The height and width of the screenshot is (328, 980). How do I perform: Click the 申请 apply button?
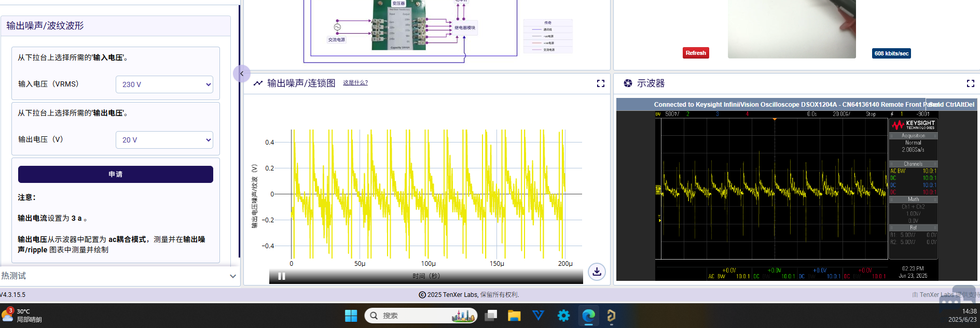[x=116, y=174]
